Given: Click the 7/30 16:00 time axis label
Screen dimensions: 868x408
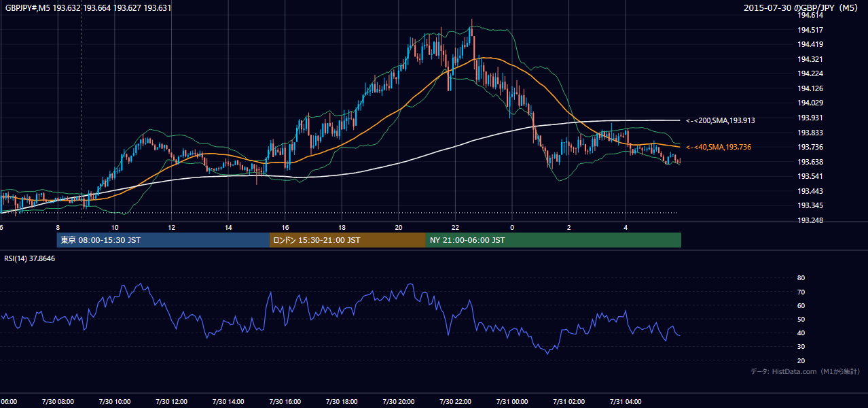Looking at the screenshot, I should tap(285, 401).
